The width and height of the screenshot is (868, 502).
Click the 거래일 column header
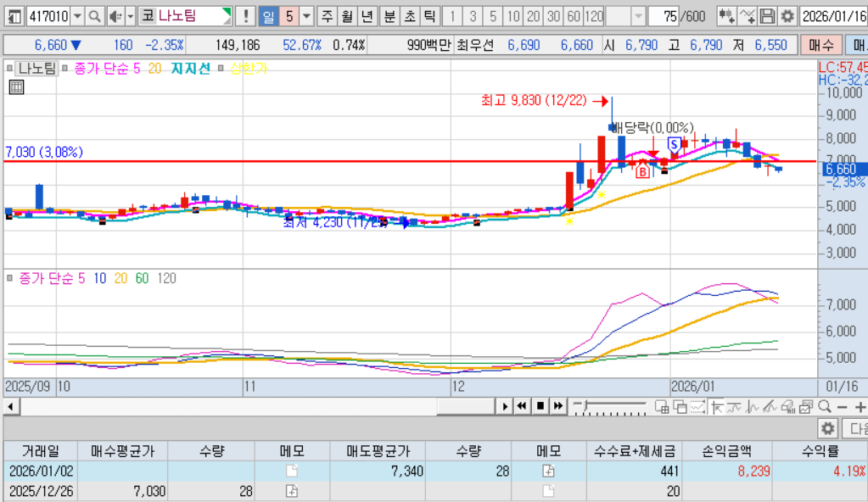(41, 451)
